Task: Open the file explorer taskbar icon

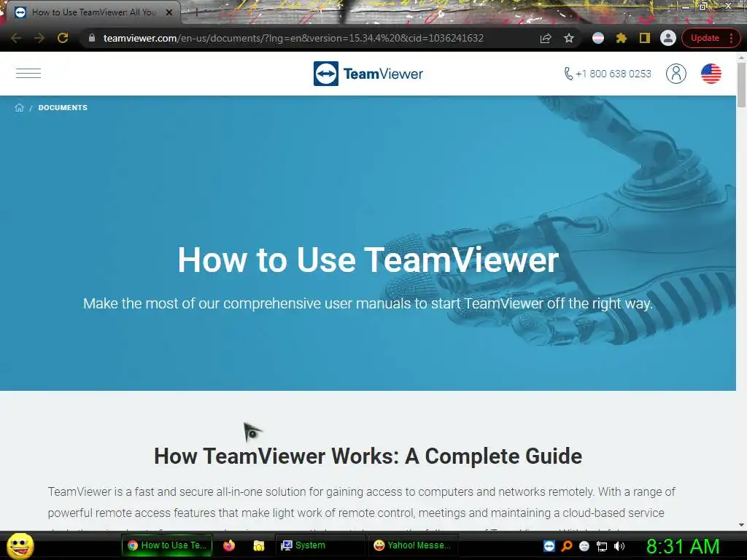Action: 259,545
